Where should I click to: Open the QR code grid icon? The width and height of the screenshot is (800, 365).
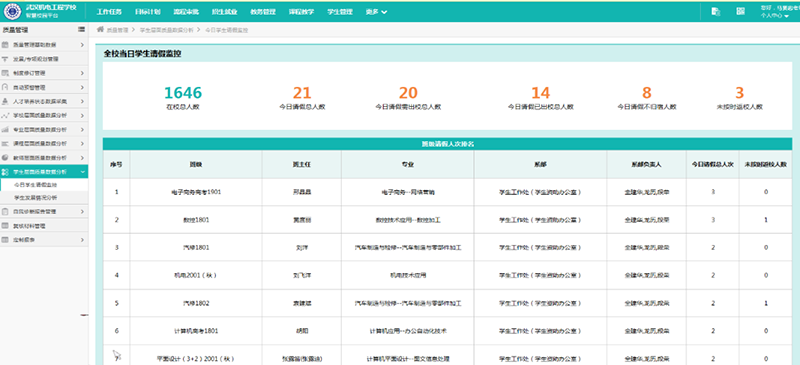coord(740,11)
